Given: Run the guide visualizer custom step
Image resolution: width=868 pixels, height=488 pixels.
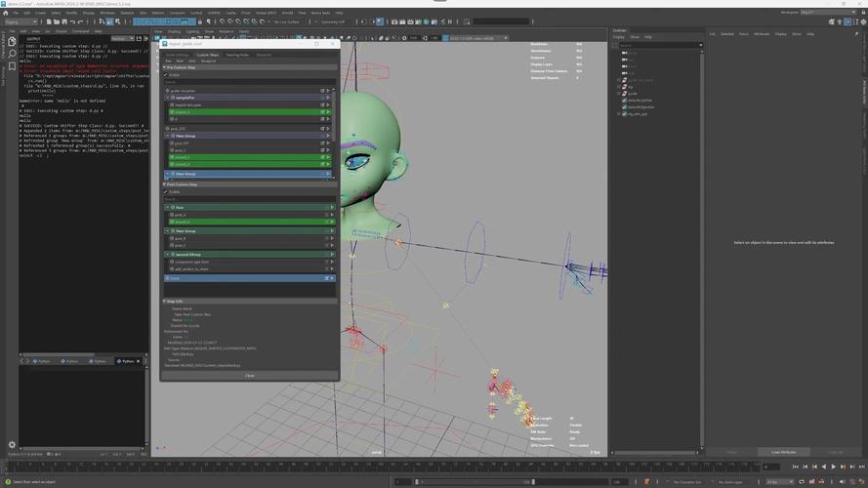Looking at the screenshot, I should coord(330,90).
